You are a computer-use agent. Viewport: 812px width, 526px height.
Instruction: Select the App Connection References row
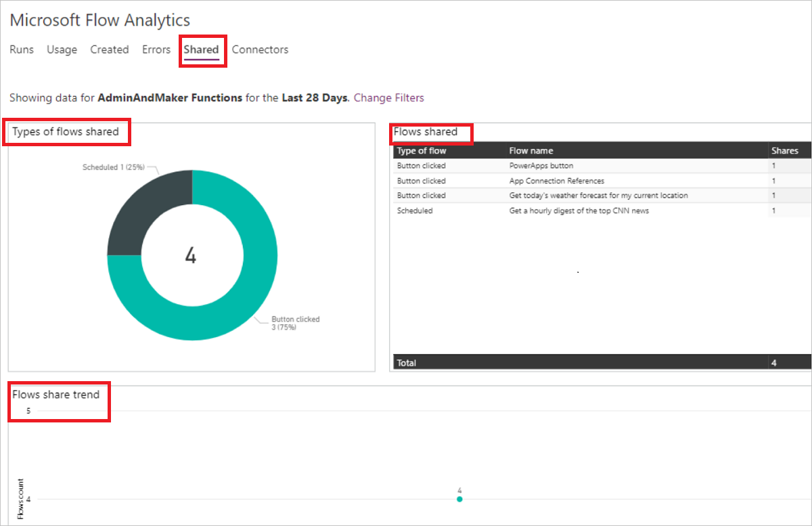point(556,181)
